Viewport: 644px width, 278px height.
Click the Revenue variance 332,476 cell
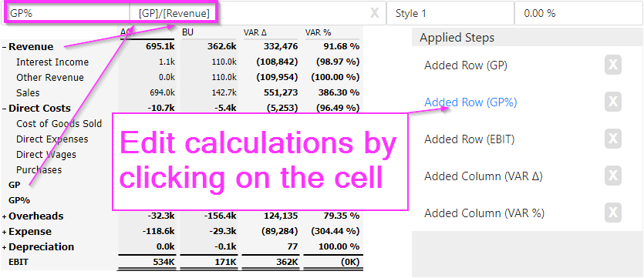coord(282,47)
